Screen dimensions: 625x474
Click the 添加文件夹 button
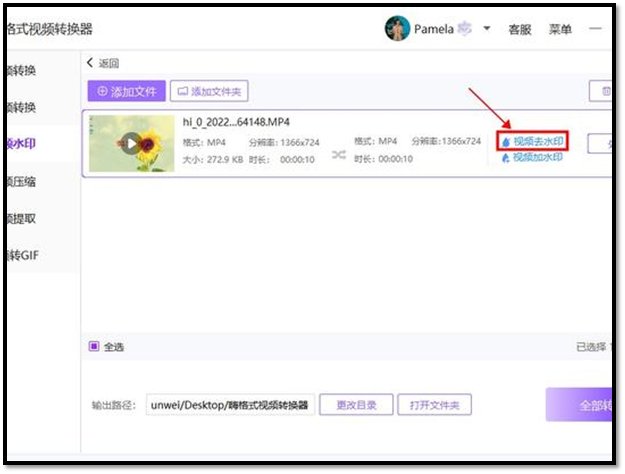coord(209,91)
